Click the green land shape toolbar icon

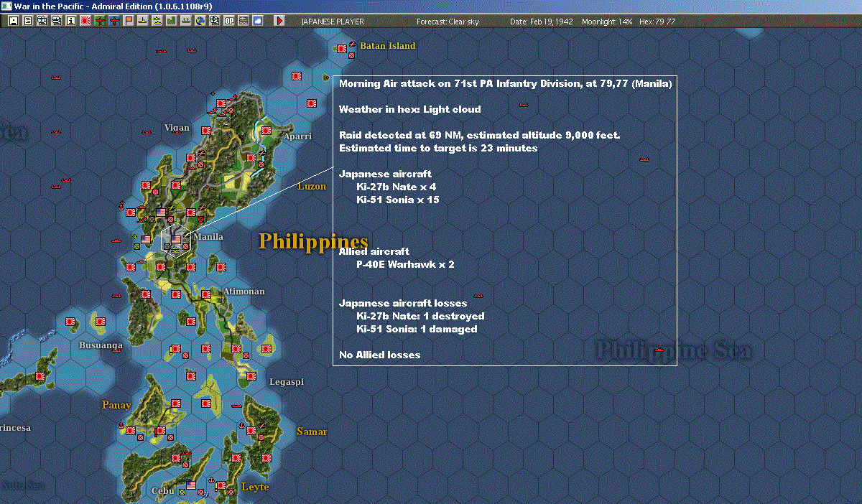[x=172, y=21]
